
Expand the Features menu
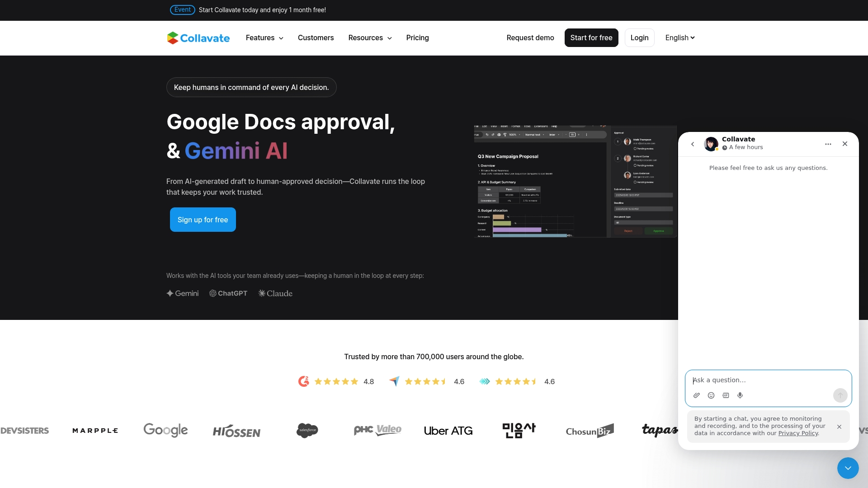pos(264,38)
